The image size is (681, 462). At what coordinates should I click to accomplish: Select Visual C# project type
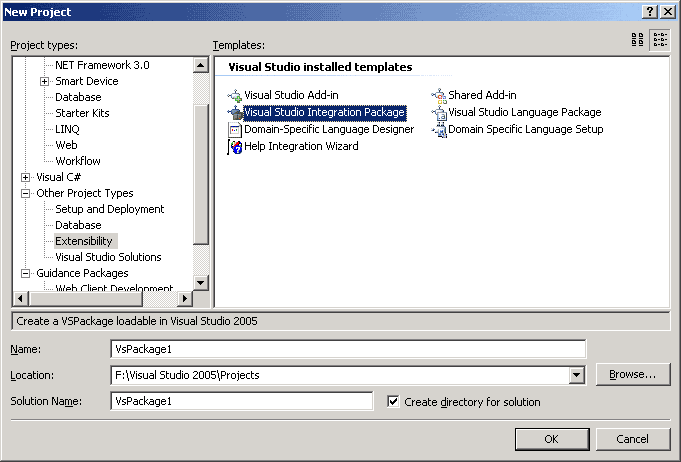58,177
